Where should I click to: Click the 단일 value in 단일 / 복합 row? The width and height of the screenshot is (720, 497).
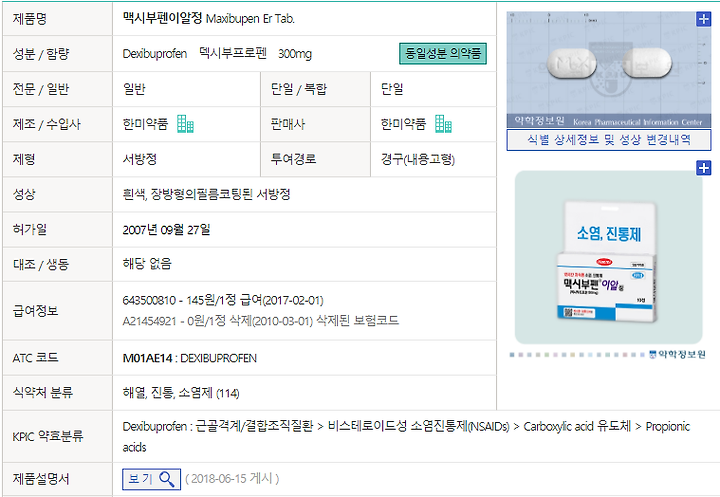tap(392, 89)
